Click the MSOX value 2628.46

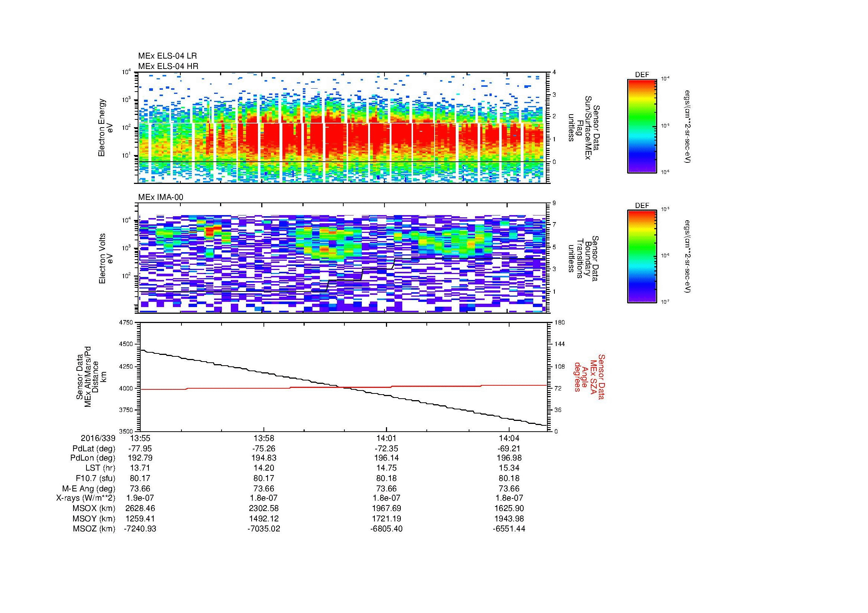(x=140, y=508)
